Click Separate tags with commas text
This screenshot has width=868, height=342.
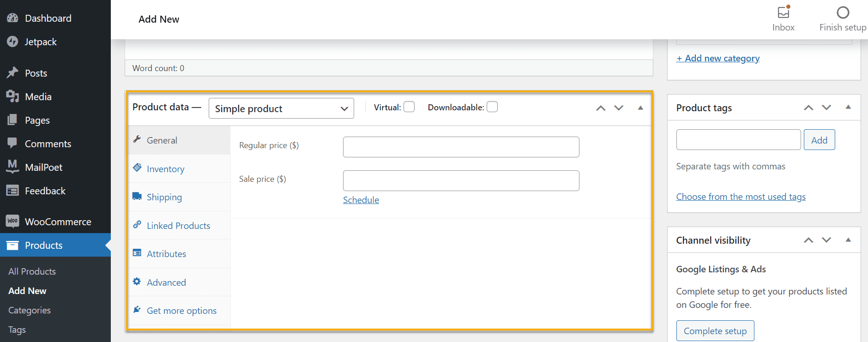point(731,166)
